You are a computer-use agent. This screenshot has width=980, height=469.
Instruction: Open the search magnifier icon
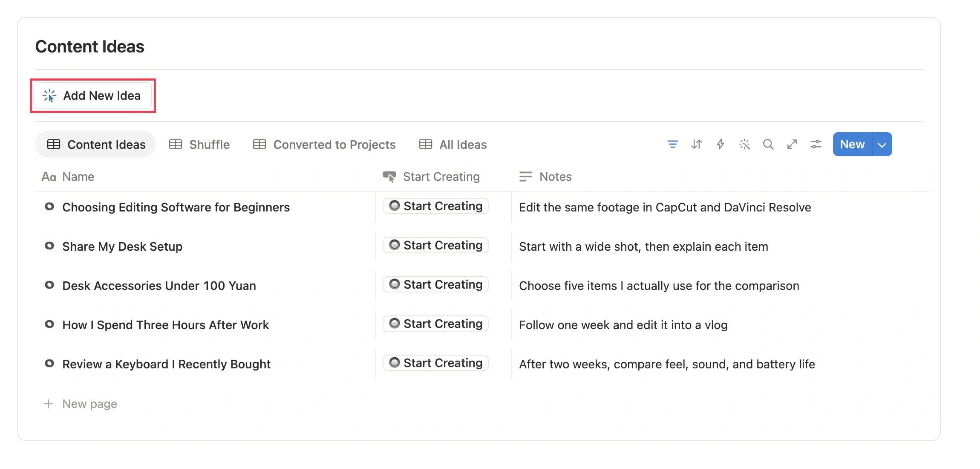[x=768, y=145]
